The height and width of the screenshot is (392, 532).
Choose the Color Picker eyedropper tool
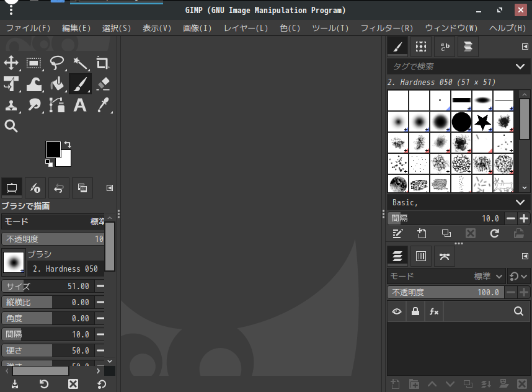[103, 105]
